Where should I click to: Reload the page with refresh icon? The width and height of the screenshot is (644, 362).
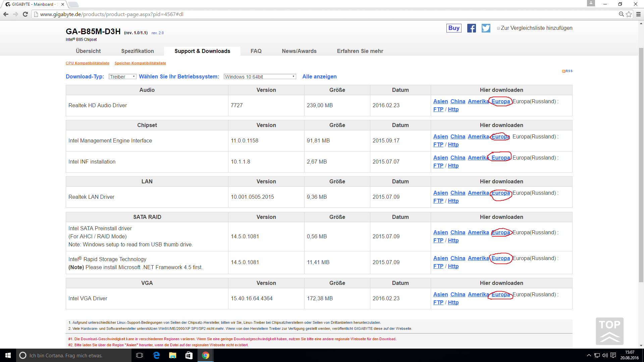(25, 14)
